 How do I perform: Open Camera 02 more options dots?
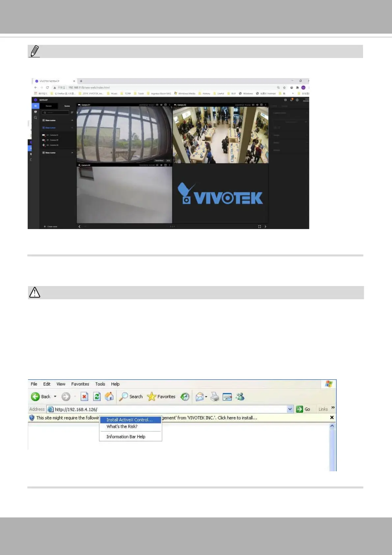[x=266, y=105]
